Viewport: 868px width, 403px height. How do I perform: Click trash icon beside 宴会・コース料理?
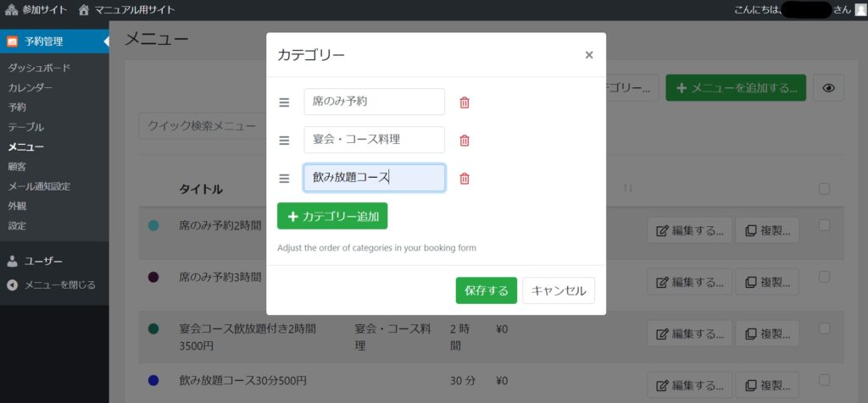(x=465, y=141)
